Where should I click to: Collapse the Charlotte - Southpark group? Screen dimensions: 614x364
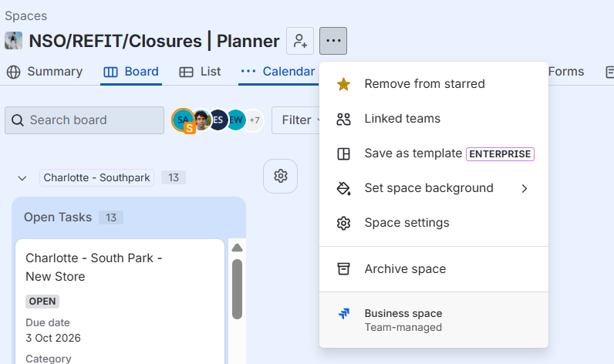(x=22, y=178)
